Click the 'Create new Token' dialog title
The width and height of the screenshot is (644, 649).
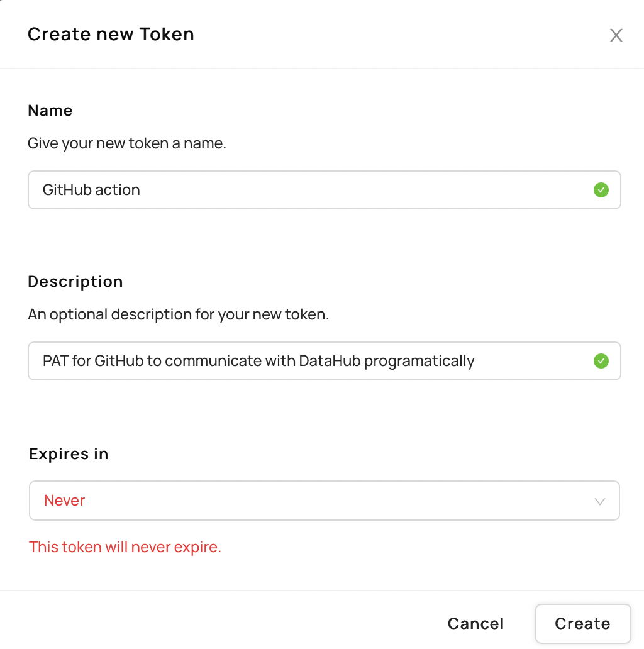[111, 34]
